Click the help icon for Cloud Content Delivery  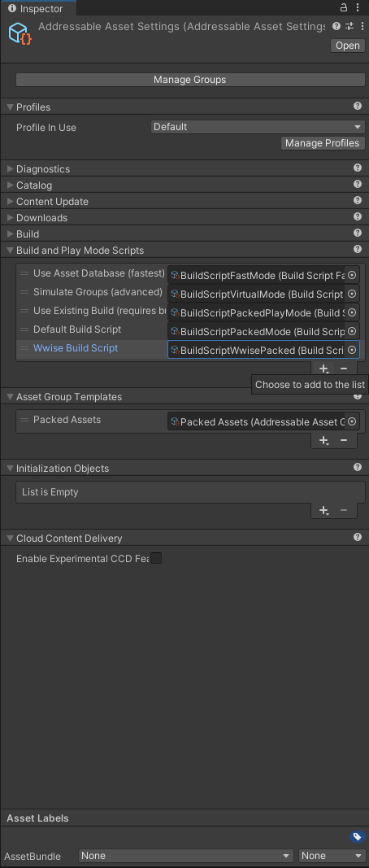pos(358,538)
